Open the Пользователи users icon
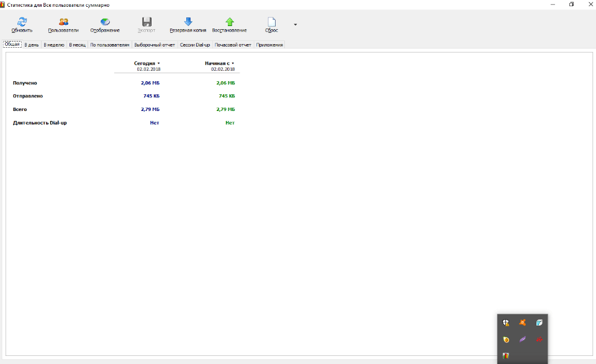The height and width of the screenshot is (364, 596). (x=63, y=22)
